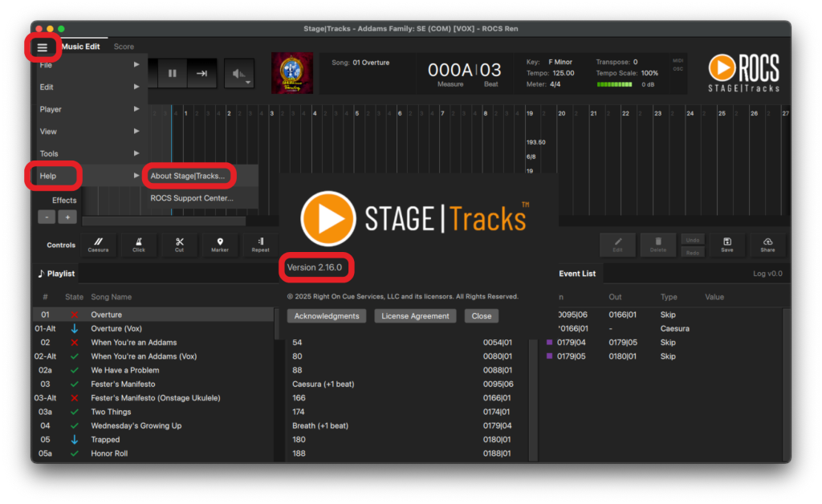This screenshot has width=822, height=504.
Task: Select Wednesday's Growing Up in playlist
Action: click(136, 425)
